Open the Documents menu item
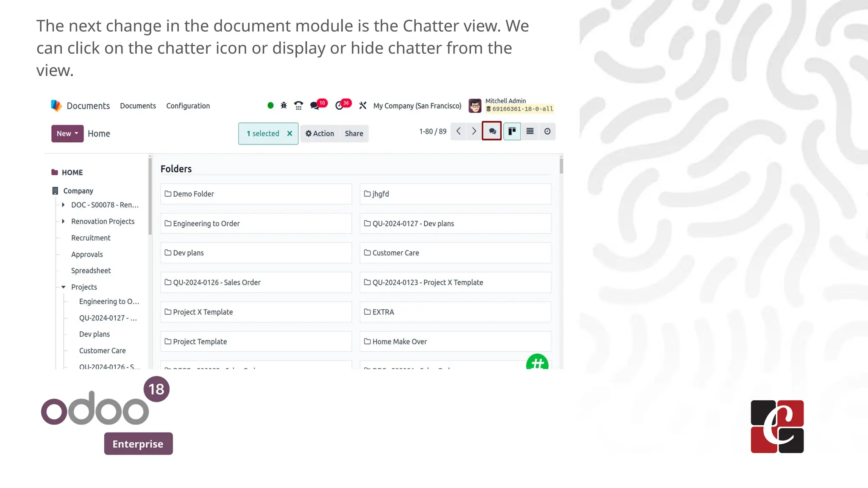 138,106
